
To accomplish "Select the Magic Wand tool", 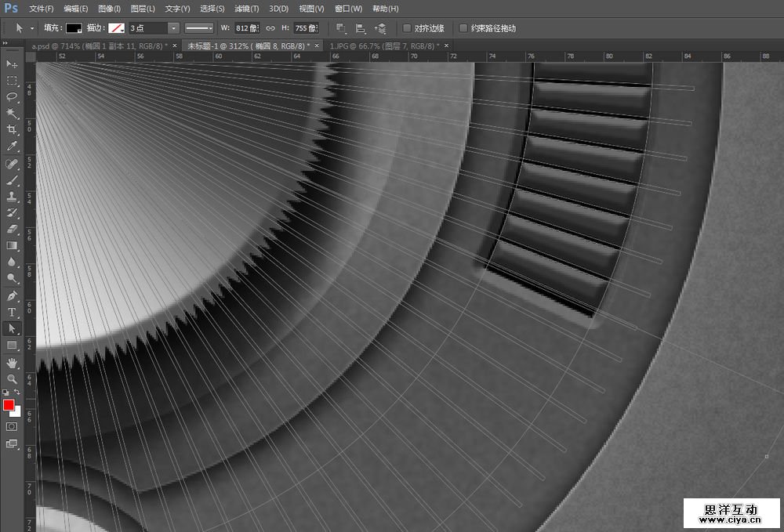I will 12,114.
